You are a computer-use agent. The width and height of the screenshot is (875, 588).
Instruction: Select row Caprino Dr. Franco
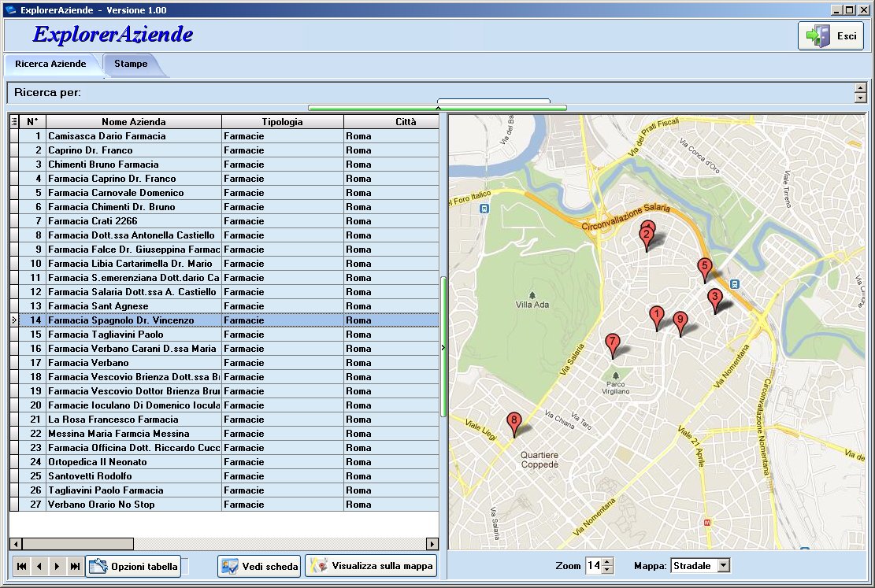(224, 150)
